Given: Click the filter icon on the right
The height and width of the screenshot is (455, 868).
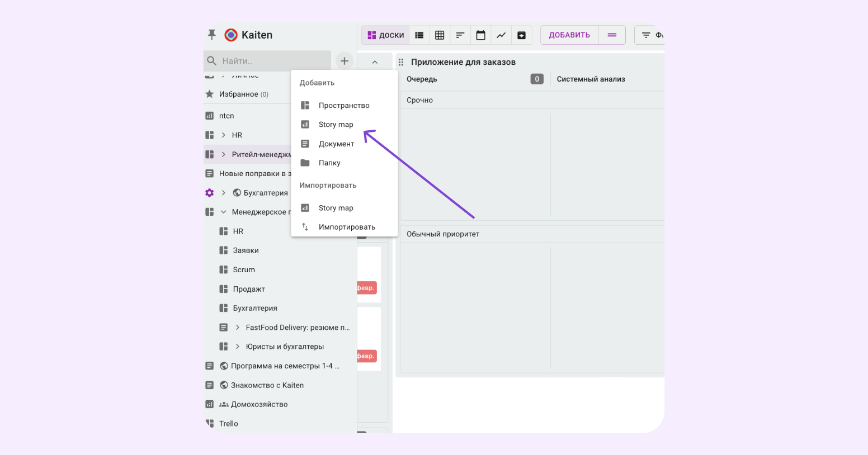Looking at the screenshot, I should tap(647, 35).
